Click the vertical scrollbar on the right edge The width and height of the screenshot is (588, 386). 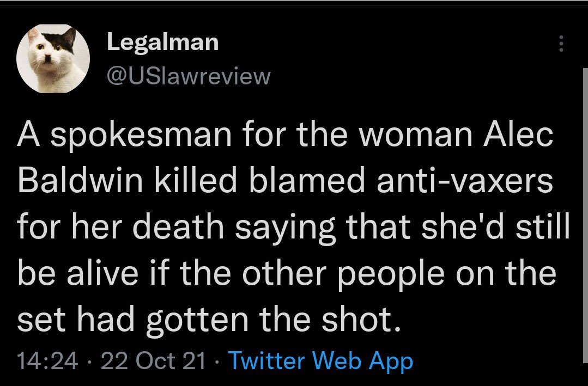(x=585, y=218)
